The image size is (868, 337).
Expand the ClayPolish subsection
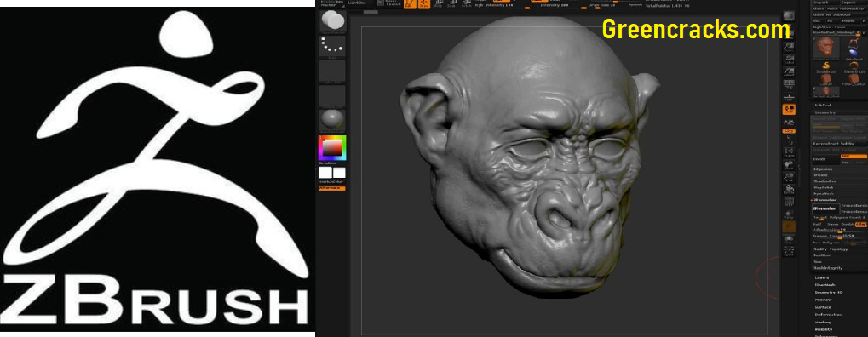pyautogui.click(x=824, y=187)
